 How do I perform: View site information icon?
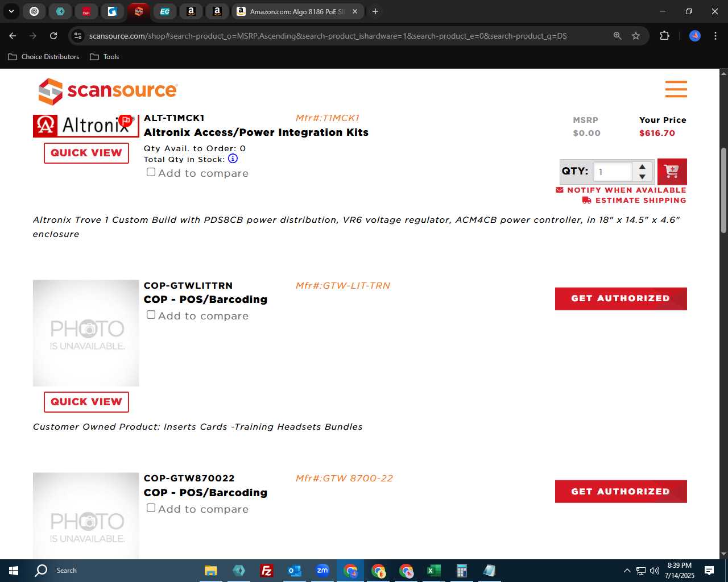tap(78, 36)
